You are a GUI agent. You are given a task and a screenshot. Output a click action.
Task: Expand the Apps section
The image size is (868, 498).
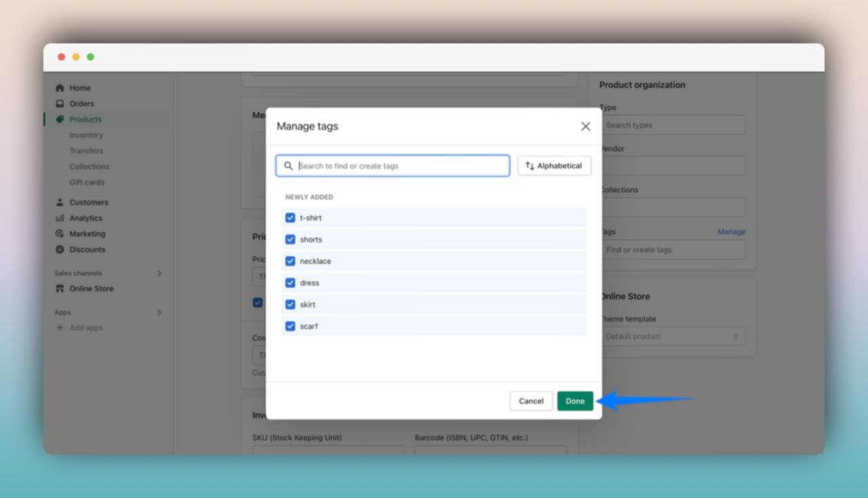(158, 312)
